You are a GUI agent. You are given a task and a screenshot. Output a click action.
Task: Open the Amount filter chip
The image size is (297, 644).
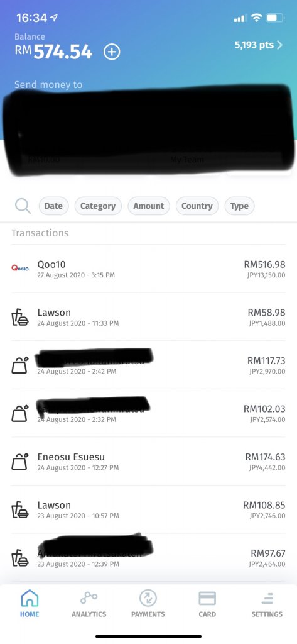click(148, 206)
